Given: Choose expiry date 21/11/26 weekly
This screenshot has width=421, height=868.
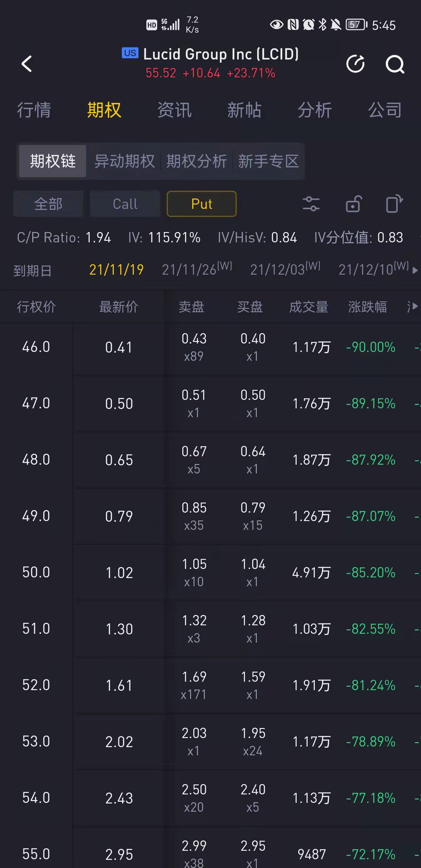Looking at the screenshot, I should (197, 269).
